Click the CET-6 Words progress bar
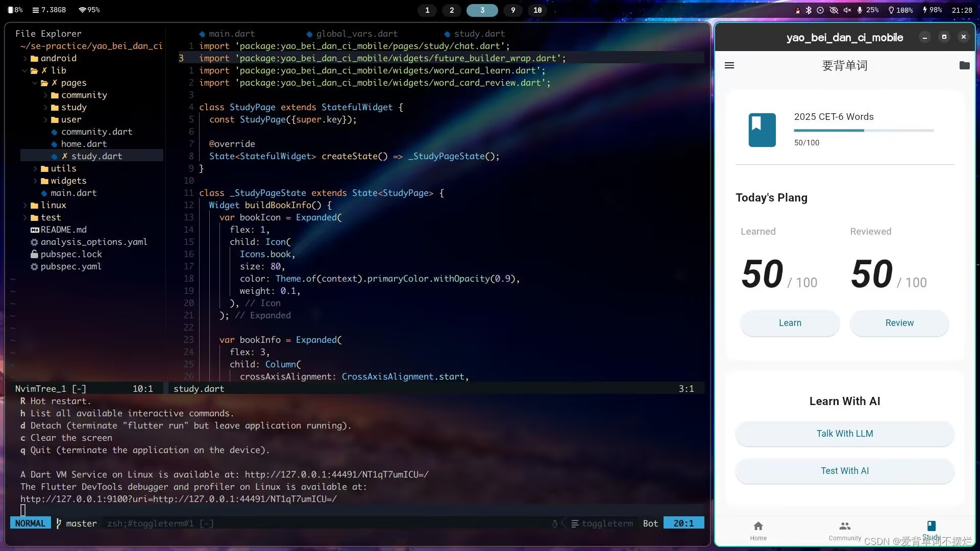Image resolution: width=980 pixels, height=551 pixels. point(864,131)
